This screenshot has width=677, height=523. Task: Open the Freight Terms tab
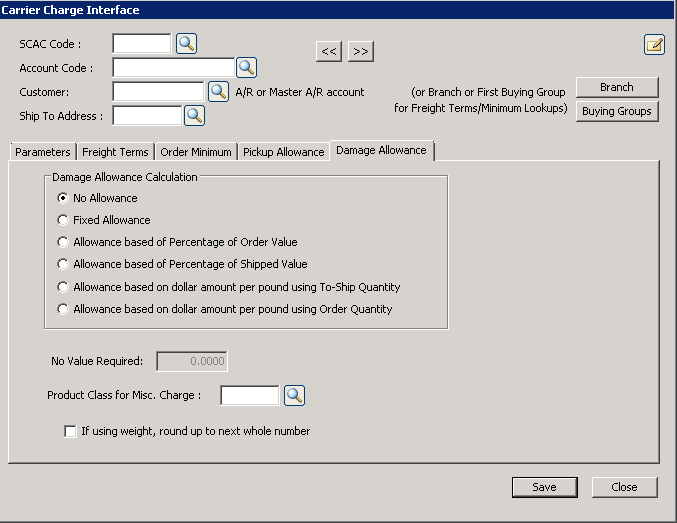tap(115, 152)
